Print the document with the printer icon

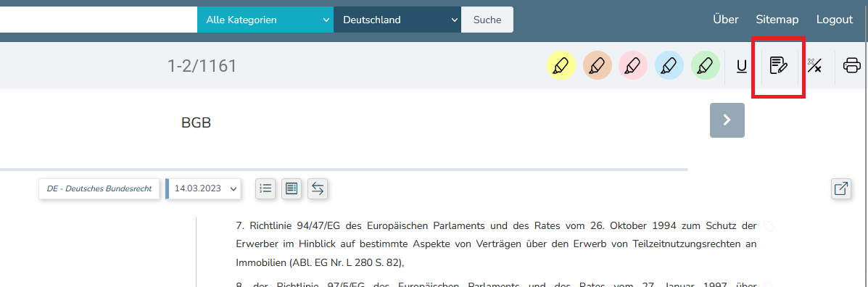point(852,66)
